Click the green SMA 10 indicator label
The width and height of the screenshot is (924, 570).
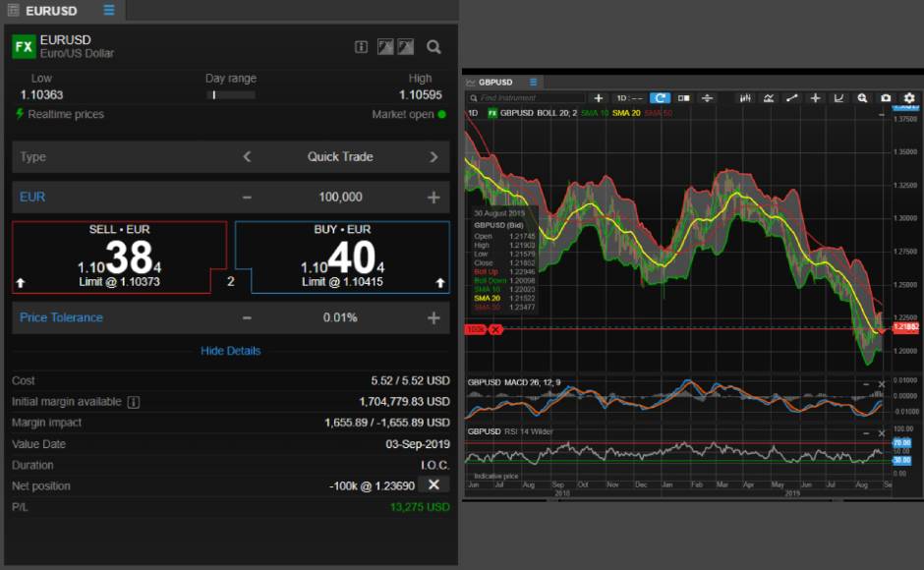594,113
